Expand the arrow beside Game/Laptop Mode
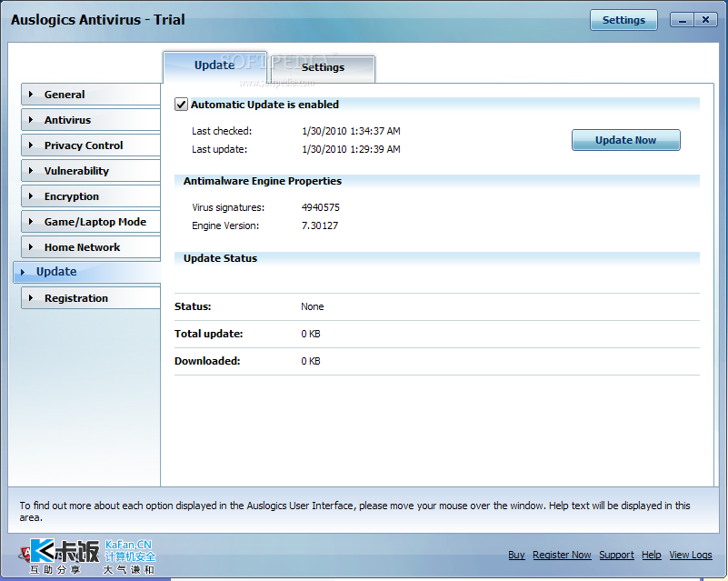728x581 pixels. pyautogui.click(x=31, y=222)
